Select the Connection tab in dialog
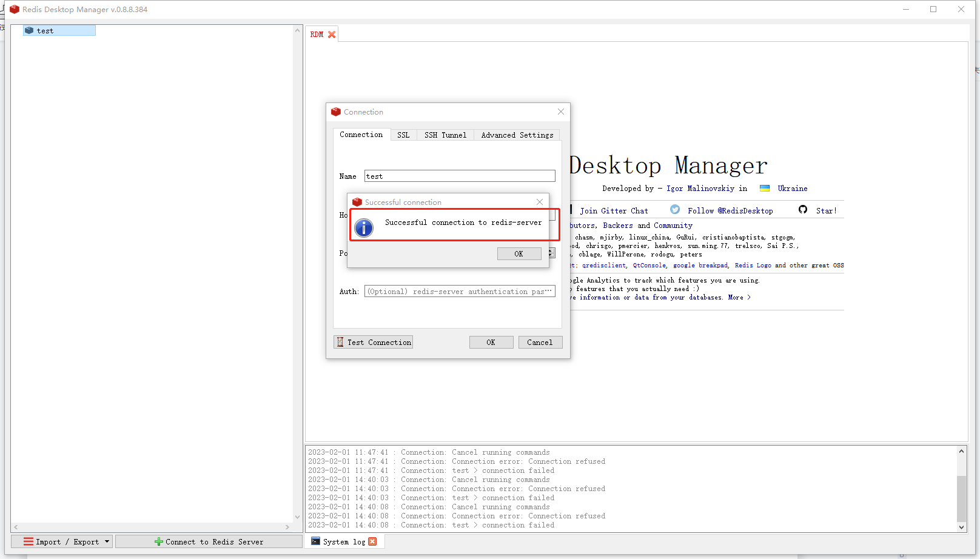The image size is (980, 559). 361,135
